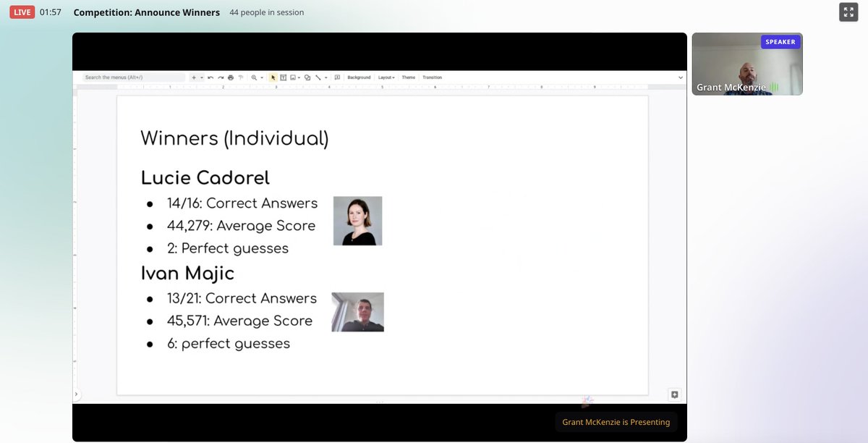Click the Explore icon at slide bottom right

tap(674, 395)
